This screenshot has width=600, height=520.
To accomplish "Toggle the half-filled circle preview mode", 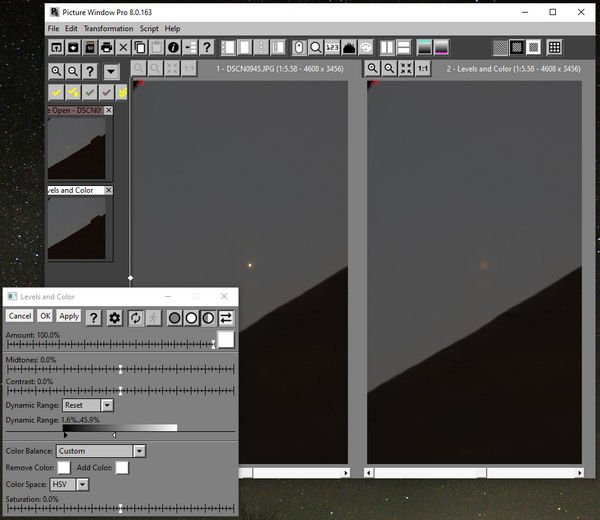I will click(x=208, y=317).
